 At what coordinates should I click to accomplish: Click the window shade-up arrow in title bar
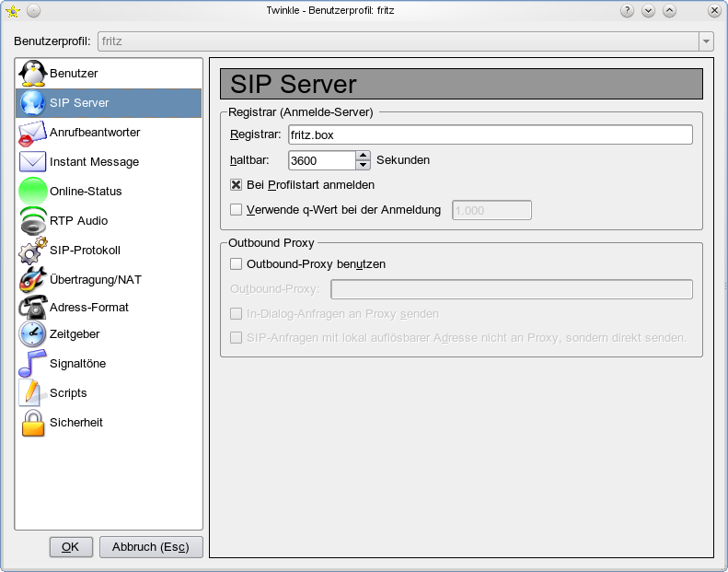point(669,11)
